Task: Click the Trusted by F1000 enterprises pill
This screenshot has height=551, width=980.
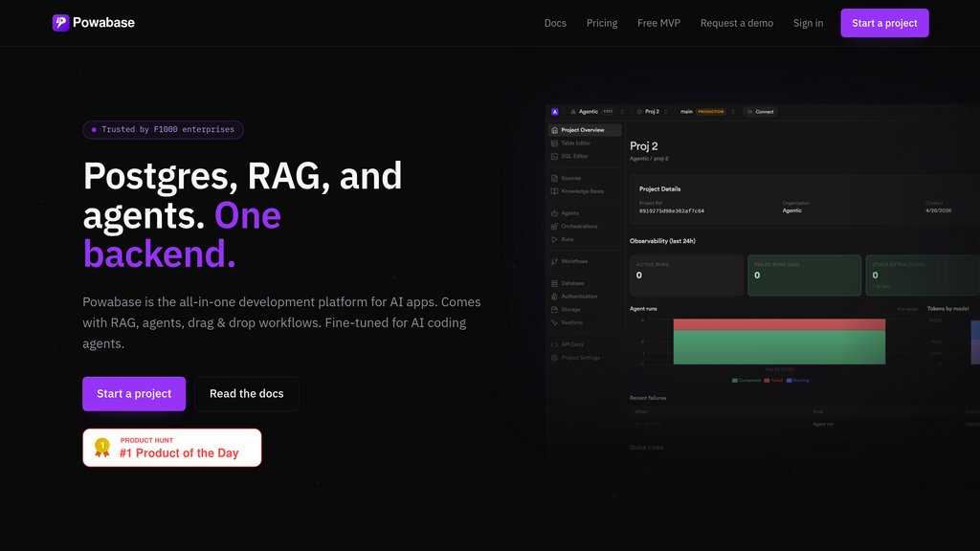Action: point(163,129)
